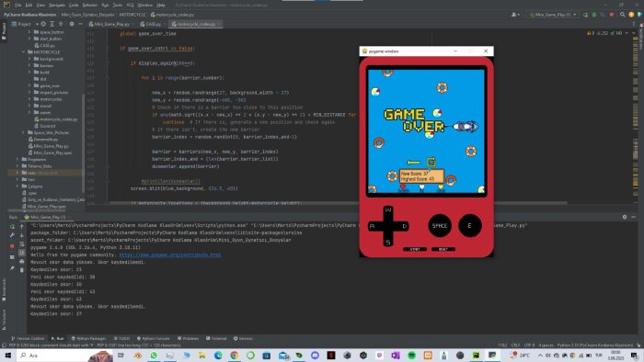Open the Terminal tool window
This screenshot has width=644, height=362.
[216, 339]
